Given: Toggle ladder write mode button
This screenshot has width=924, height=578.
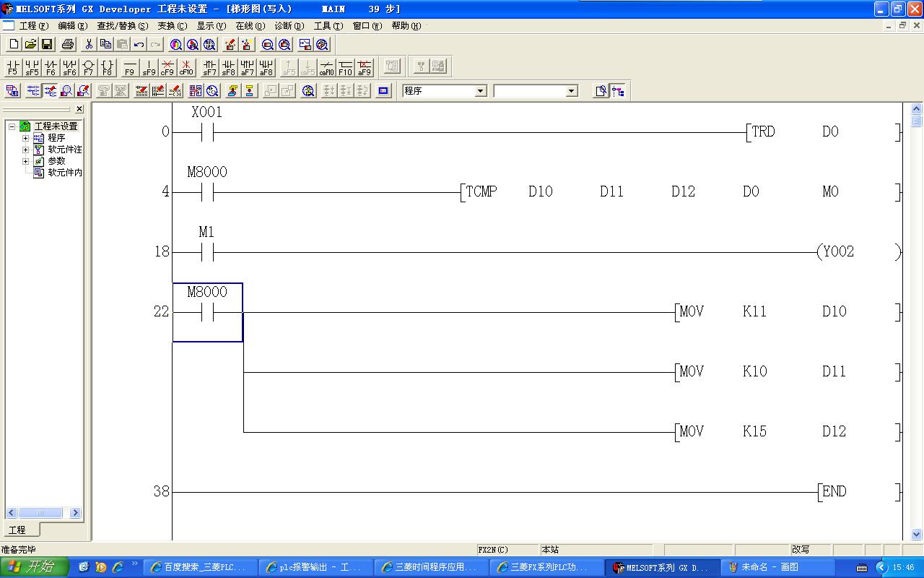Looking at the screenshot, I should click(51, 91).
